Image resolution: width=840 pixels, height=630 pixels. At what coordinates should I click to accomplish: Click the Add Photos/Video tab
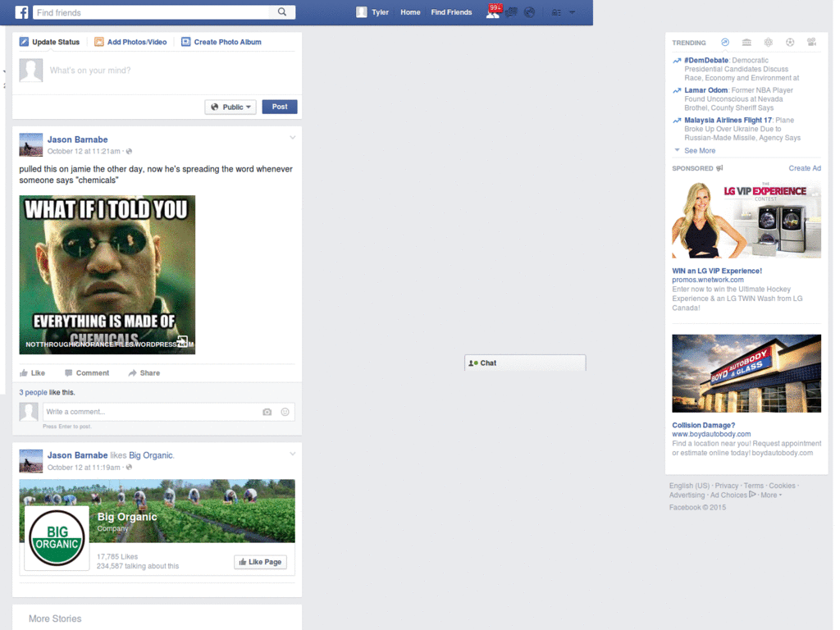coord(130,42)
